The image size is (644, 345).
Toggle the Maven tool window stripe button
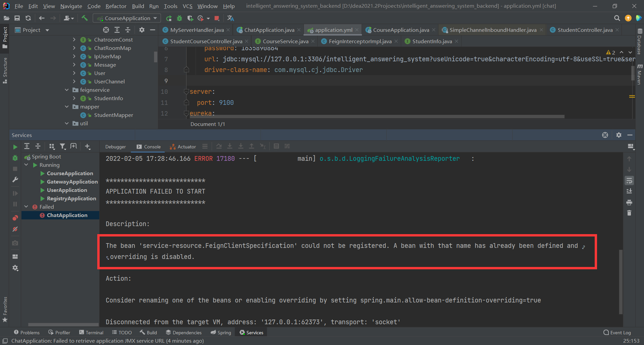pos(639,74)
